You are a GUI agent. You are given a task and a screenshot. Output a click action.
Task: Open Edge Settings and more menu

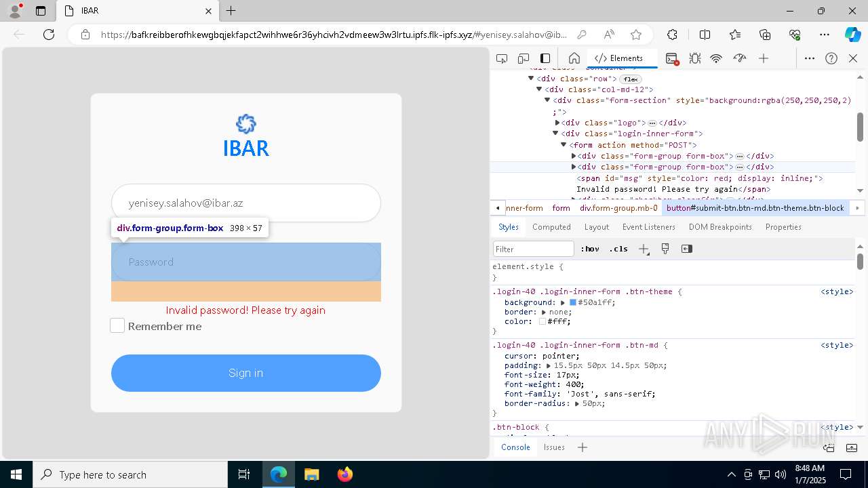pos(825,35)
